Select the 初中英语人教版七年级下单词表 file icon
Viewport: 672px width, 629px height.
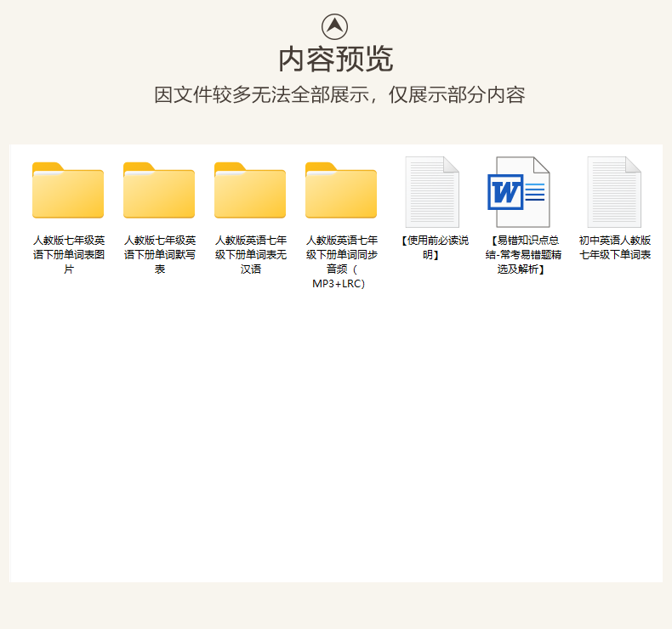[614, 192]
